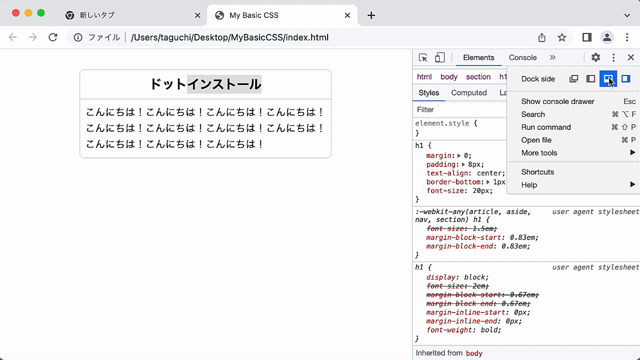Close the DevTools panel
The height and width of the screenshot is (360, 640).
631,58
